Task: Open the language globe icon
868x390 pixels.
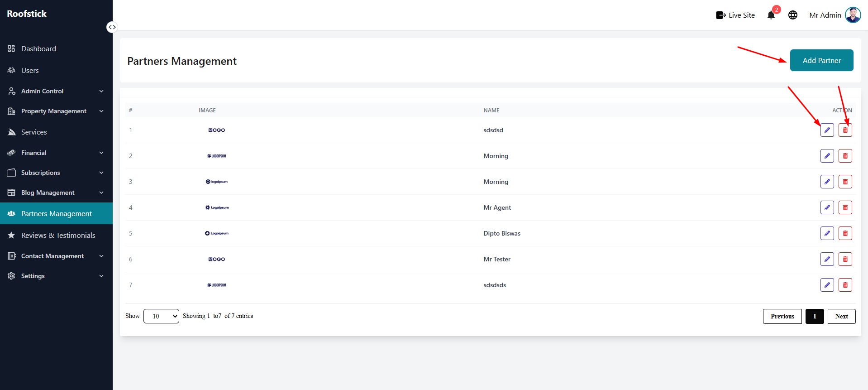Action: tap(793, 15)
